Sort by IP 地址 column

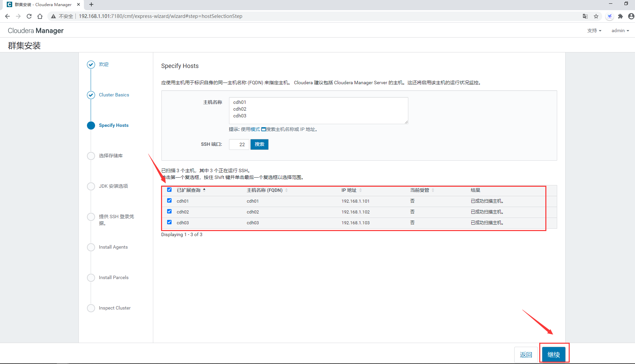point(351,190)
